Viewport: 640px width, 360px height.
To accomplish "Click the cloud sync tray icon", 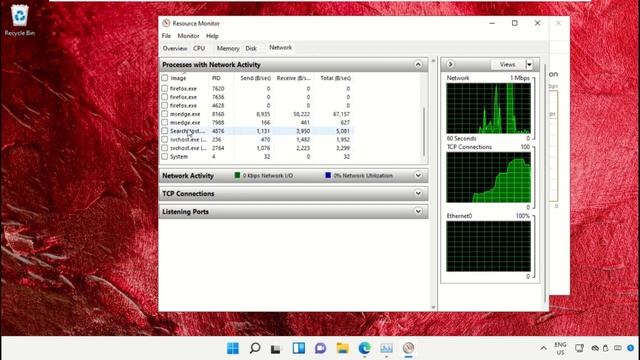I will click(595, 348).
